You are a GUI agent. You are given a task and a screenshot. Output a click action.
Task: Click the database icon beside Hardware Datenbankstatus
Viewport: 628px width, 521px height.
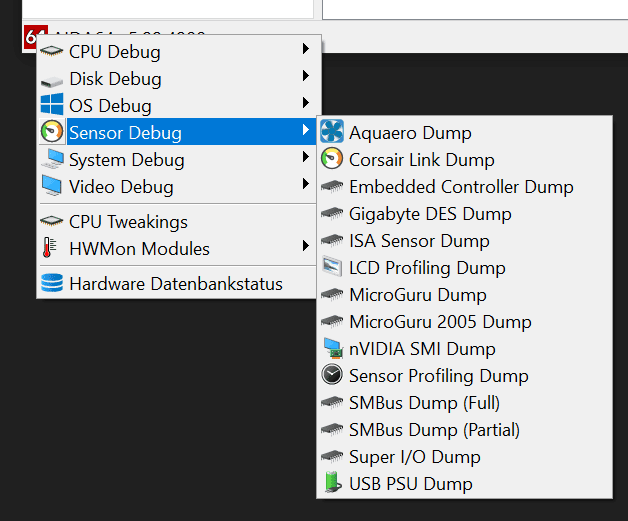[52, 283]
